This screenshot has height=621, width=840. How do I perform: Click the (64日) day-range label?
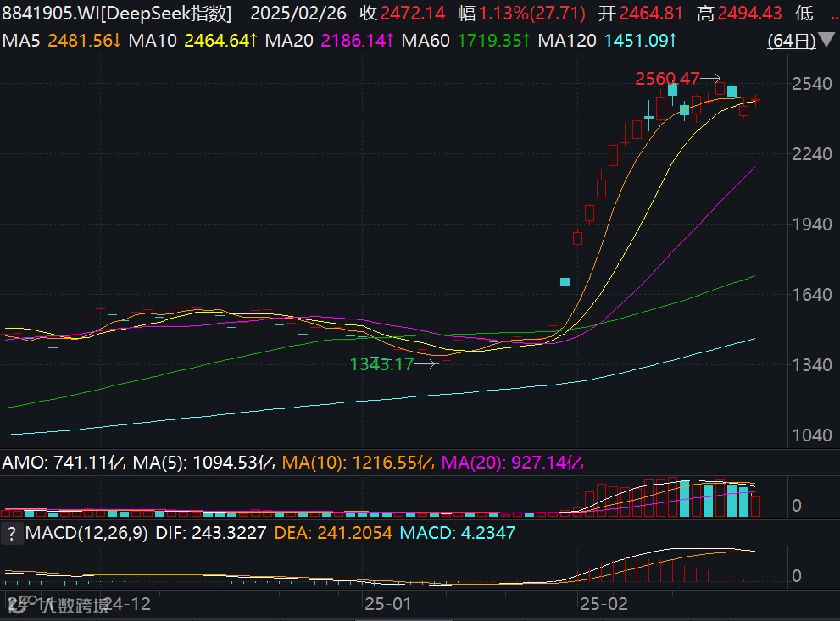791,40
